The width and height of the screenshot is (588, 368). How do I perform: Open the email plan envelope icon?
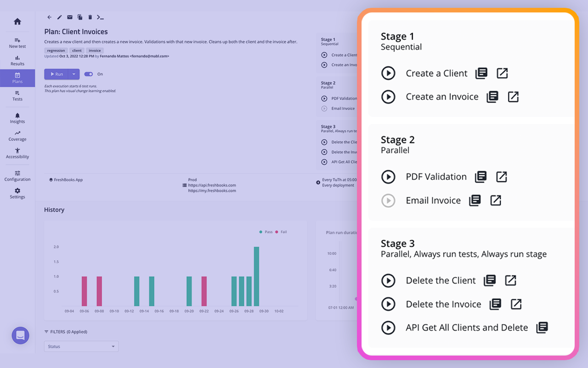coord(69,17)
